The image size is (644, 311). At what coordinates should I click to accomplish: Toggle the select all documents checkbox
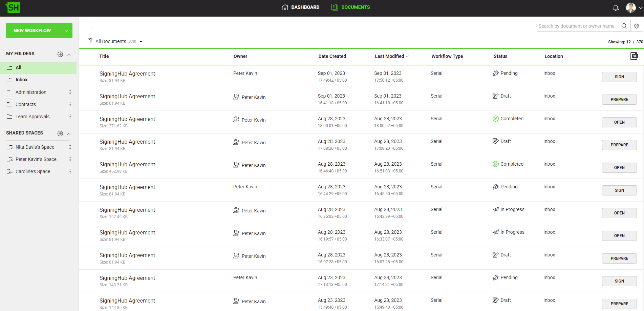(89, 26)
